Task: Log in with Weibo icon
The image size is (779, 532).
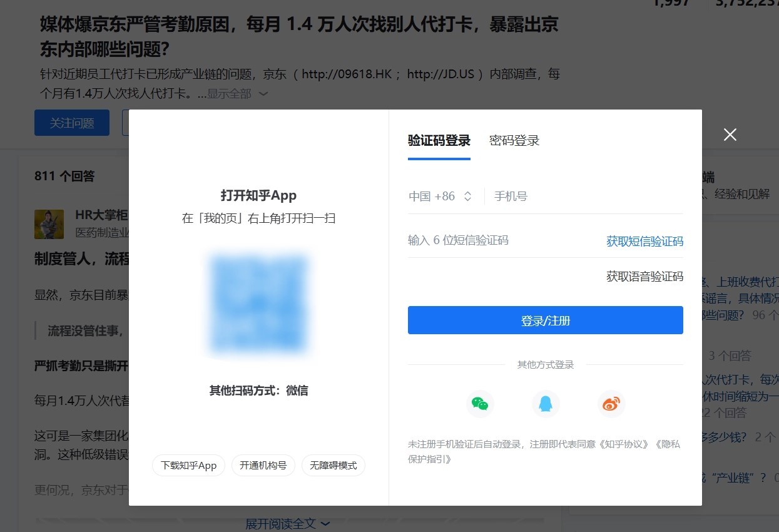Action: [x=611, y=404]
